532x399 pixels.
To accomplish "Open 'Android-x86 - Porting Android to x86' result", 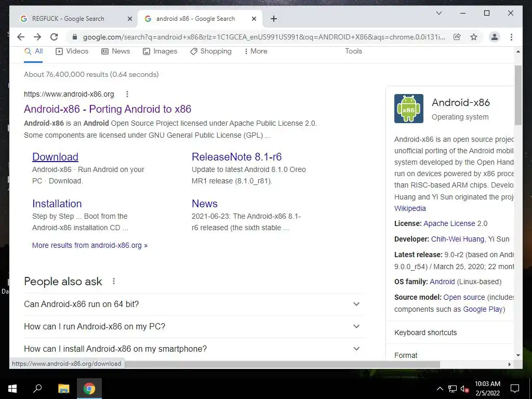I will click(108, 109).
